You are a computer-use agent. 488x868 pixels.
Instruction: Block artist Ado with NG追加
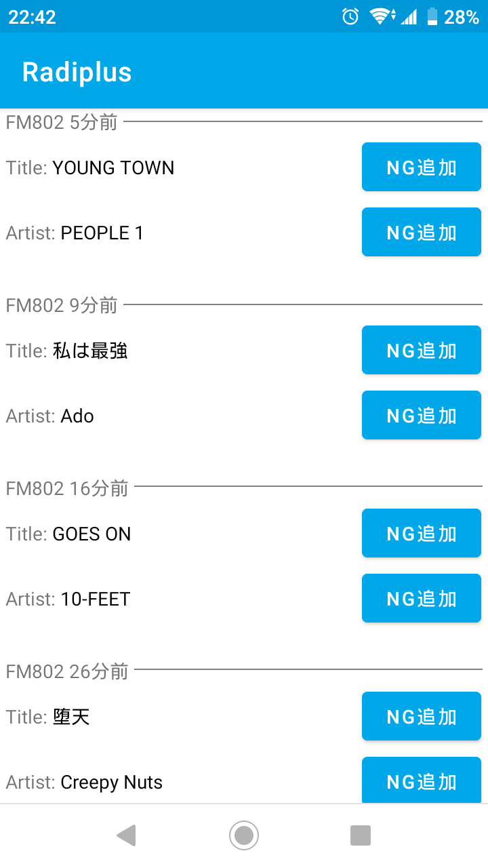point(421,416)
